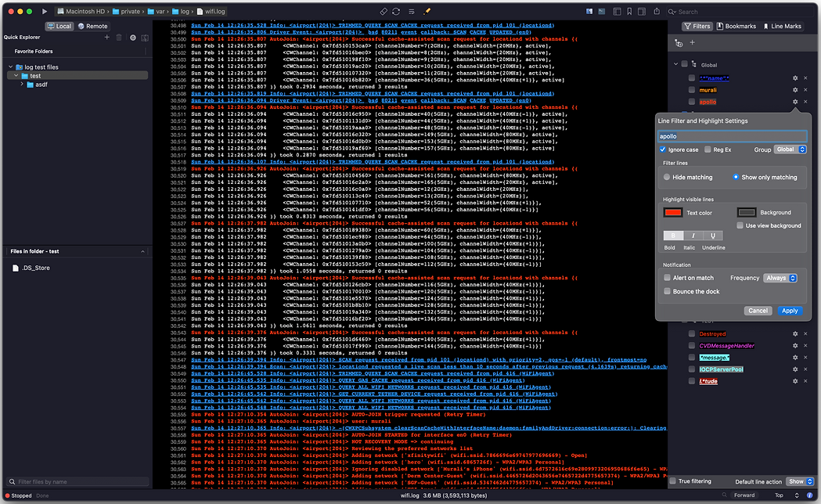Enable the Destroyed filter checkbox
Screen dimensions: 821x504
click(x=692, y=334)
